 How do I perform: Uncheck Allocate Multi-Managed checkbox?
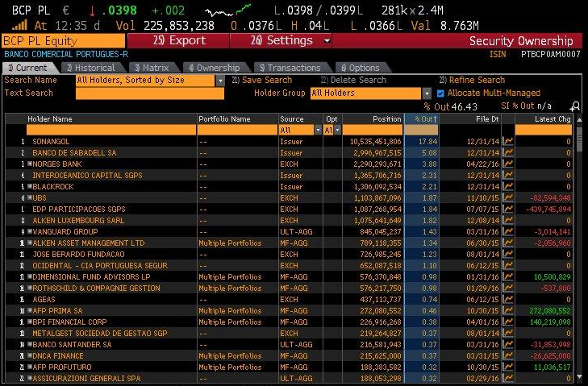click(440, 93)
